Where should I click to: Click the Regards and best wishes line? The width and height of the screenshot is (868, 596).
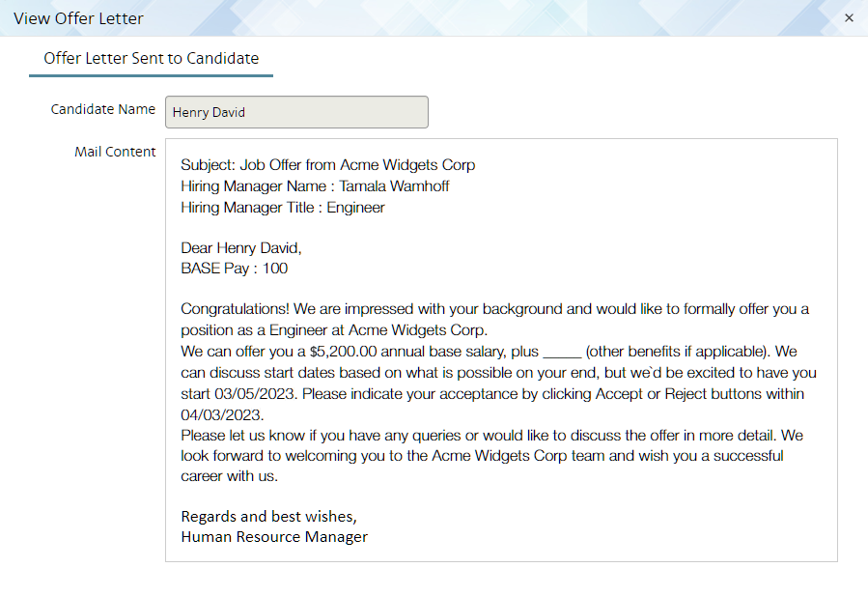click(267, 516)
